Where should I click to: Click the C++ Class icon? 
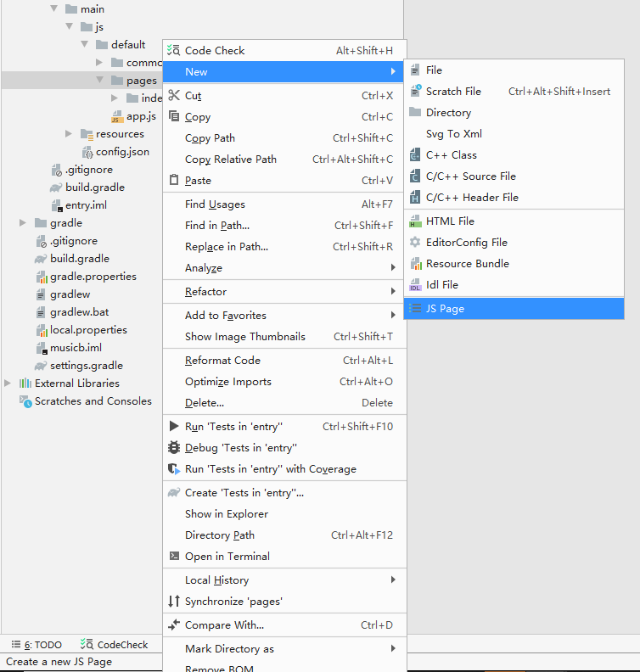coord(414,154)
